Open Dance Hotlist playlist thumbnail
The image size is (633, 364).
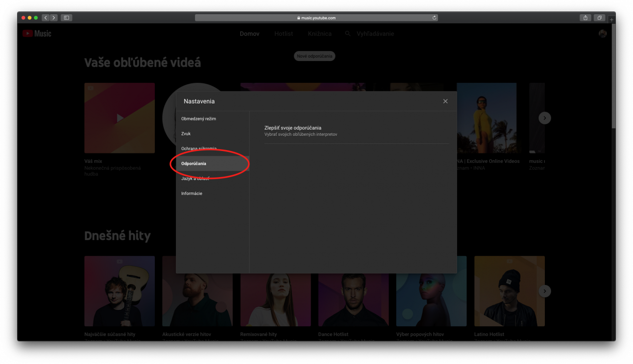click(354, 291)
